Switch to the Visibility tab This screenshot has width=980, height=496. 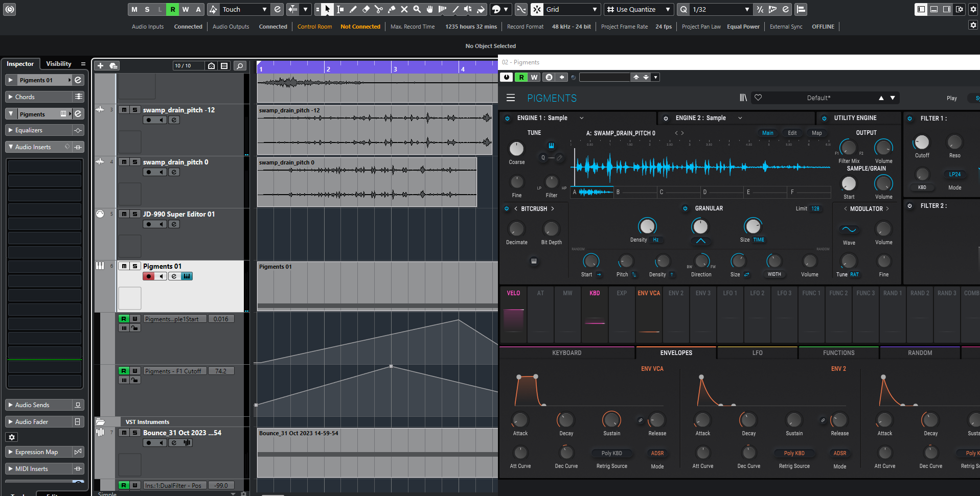pyautogui.click(x=59, y=64)
